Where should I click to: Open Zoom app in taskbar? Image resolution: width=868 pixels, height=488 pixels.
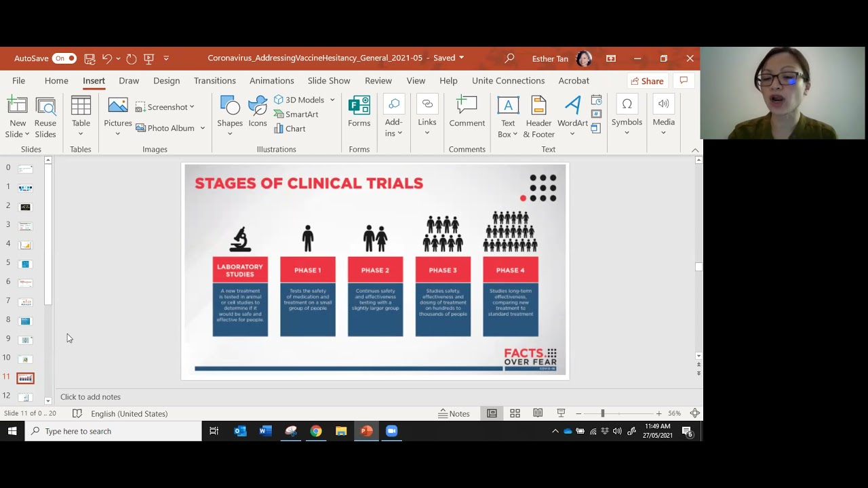(x=391, y=431)
